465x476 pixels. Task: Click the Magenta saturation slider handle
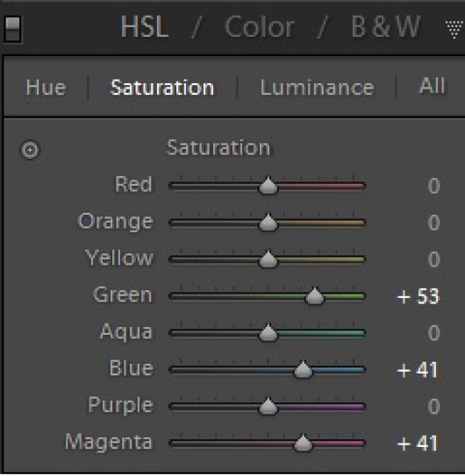303,443
